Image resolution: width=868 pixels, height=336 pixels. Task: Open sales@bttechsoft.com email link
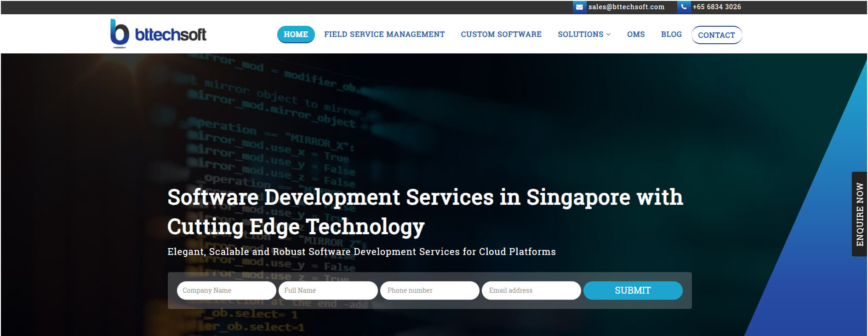626,7
